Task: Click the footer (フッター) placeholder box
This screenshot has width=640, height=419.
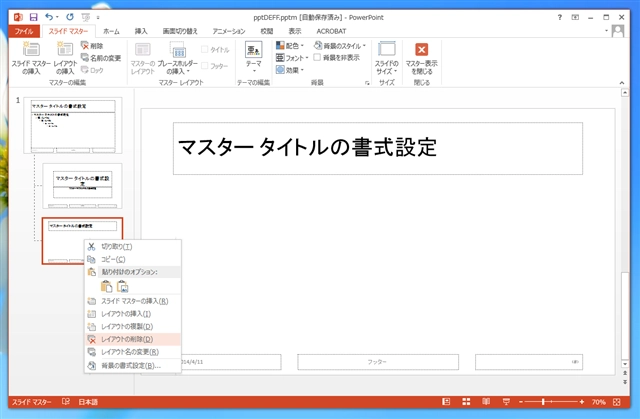Action: point(378,362)
